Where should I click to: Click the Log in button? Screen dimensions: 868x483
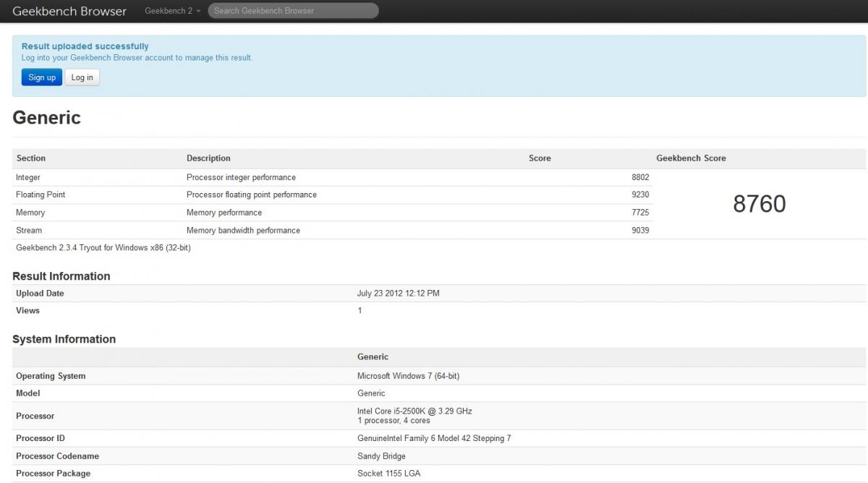click(x=82, y=77)
